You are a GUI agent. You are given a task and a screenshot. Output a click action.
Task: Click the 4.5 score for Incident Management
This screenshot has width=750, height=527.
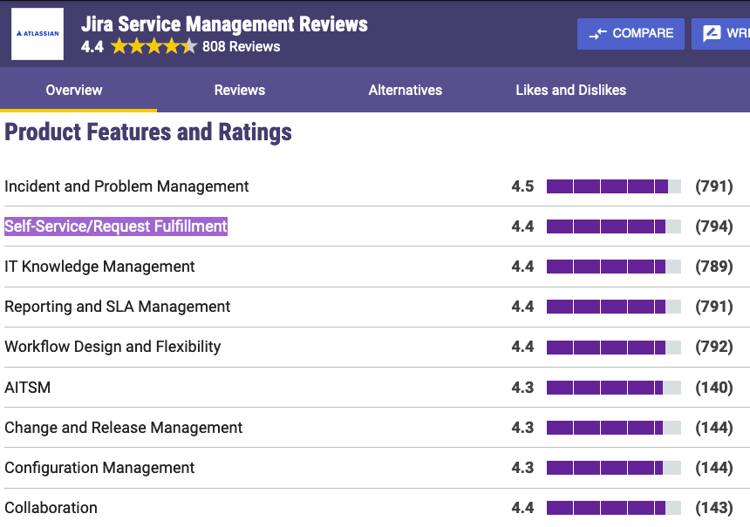click(522, 186)
